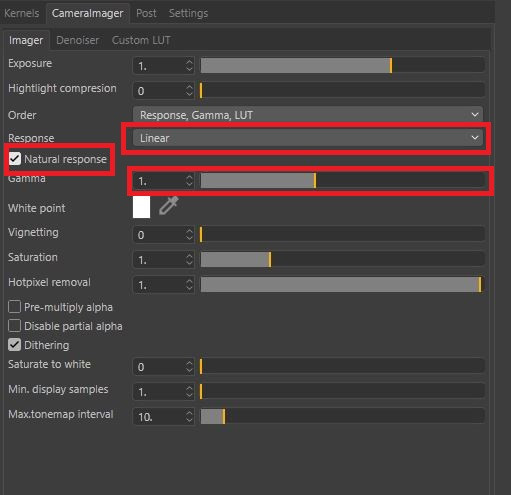Click the Vignetting stepper arrows
The height and width of the screenshot is (495, 511).
189,234
